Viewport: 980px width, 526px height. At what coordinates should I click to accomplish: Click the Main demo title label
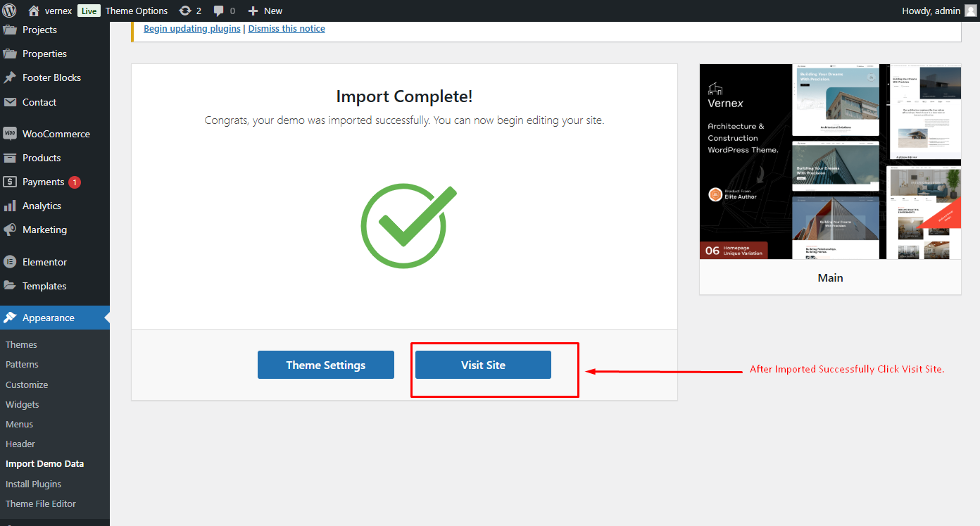[830, 277]
